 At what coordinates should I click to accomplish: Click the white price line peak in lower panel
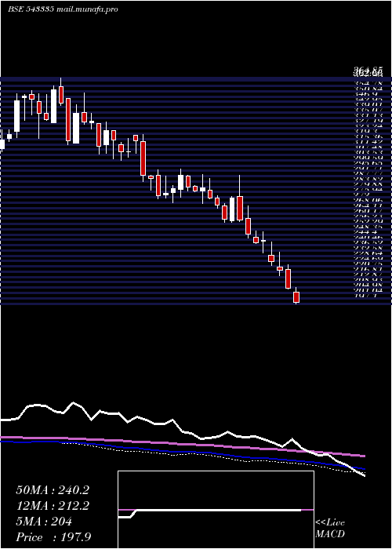coord(73,403)
